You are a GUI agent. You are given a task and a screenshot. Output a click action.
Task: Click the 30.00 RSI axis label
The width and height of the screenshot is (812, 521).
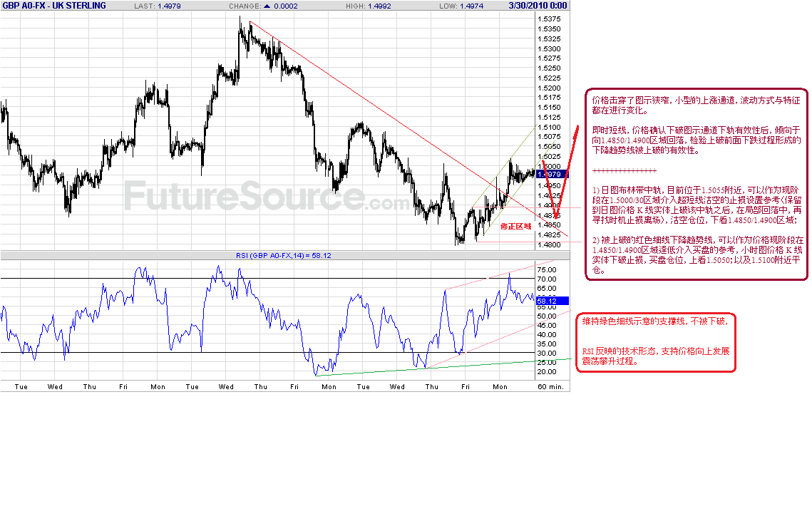tap(547, 354)
